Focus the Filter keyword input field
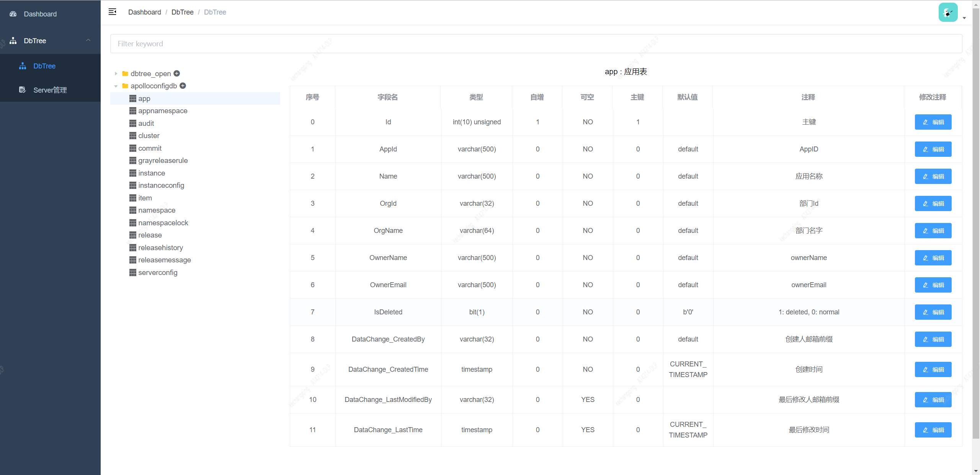980x475 pixels. click(536, 44)
